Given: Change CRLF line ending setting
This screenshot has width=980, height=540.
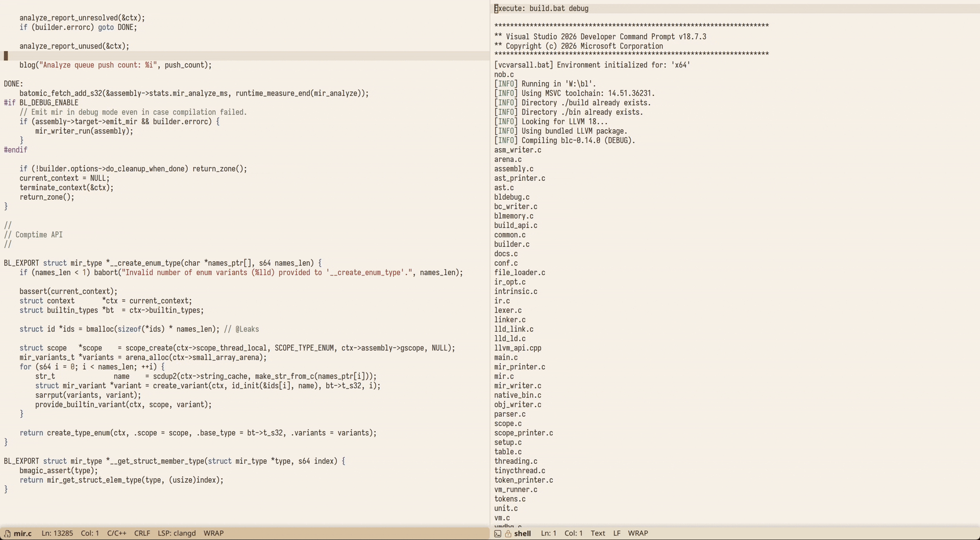Looking at the screenshot, I should point(142,533).
